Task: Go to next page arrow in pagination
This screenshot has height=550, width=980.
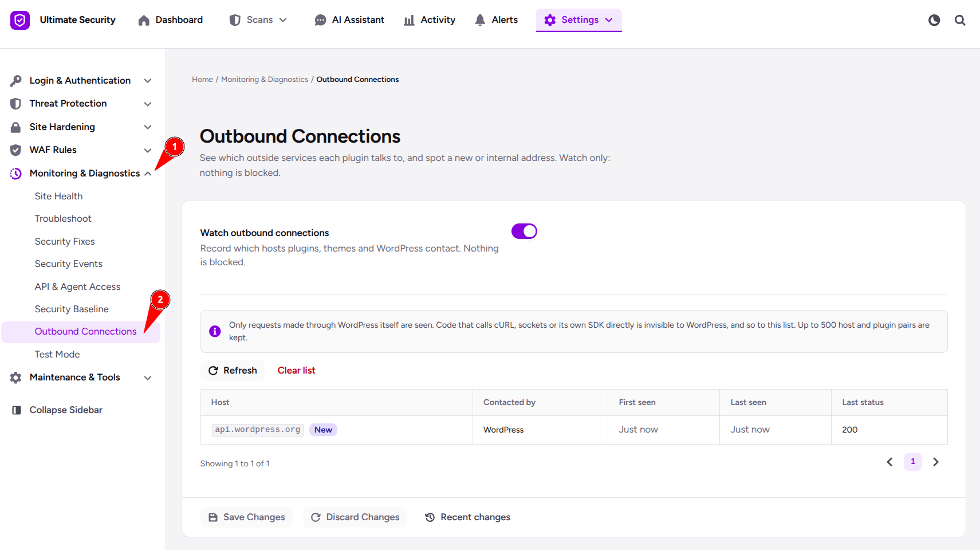Action: (936, 462)
